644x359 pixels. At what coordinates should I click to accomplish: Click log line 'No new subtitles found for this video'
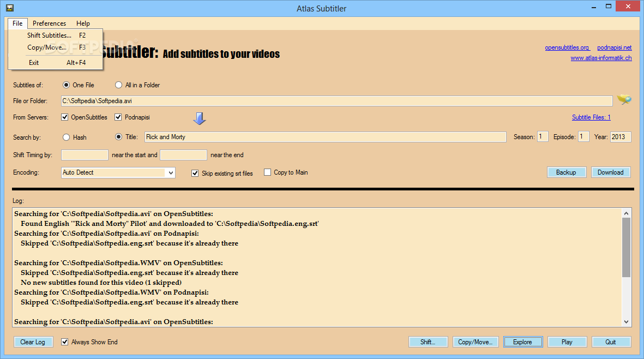pos(101,283)
